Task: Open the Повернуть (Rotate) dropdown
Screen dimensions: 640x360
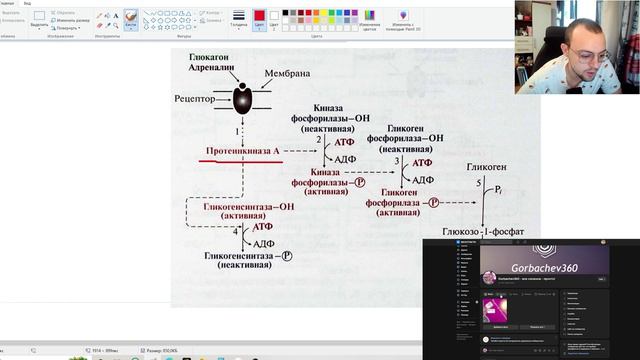Action: 66,28
